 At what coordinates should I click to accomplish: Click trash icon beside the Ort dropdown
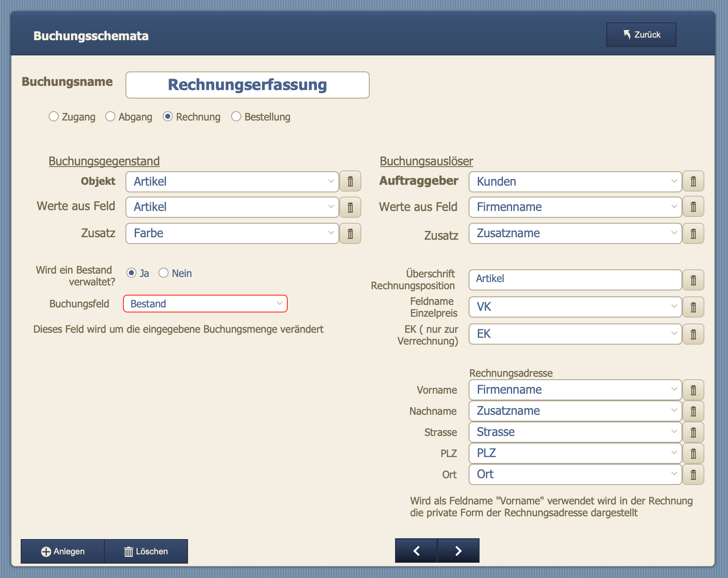point(693,475)
